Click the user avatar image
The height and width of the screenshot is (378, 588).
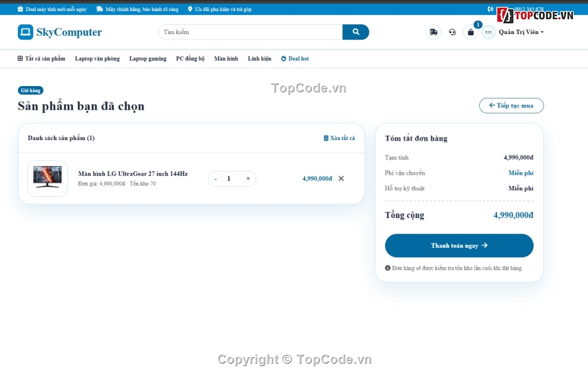(488, 32)
